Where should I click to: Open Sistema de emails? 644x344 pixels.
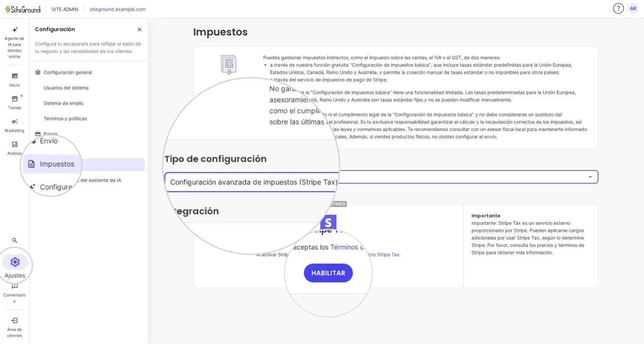click(x=63, y=103)
